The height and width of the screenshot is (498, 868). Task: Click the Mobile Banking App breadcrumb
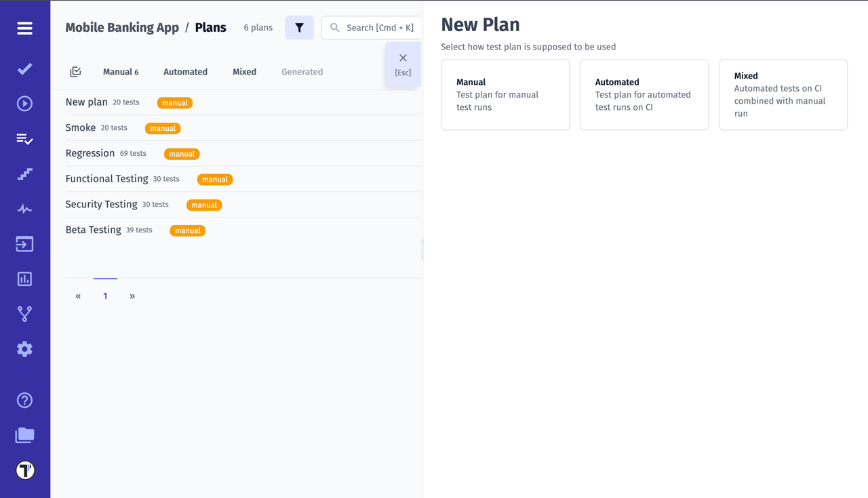(121, 27)
